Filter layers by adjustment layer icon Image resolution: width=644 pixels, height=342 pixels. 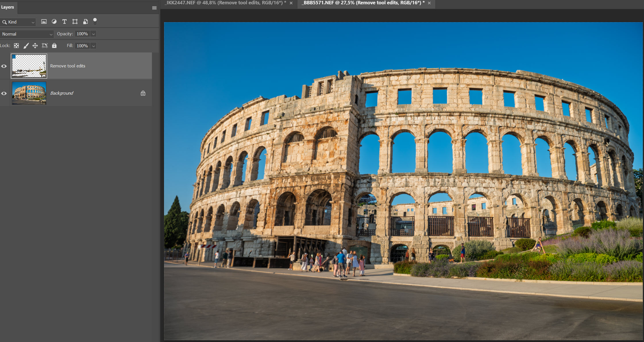54,22
